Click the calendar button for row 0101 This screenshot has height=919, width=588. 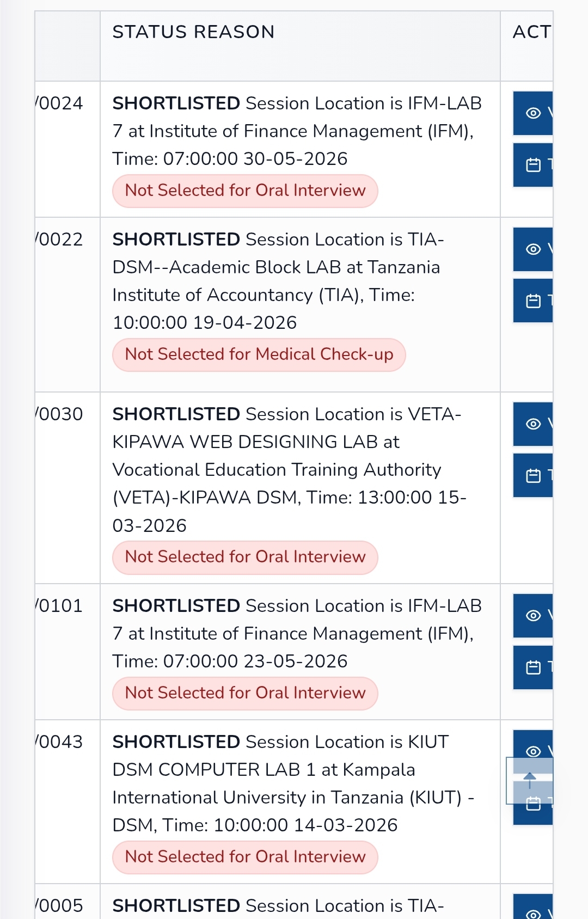533,667
